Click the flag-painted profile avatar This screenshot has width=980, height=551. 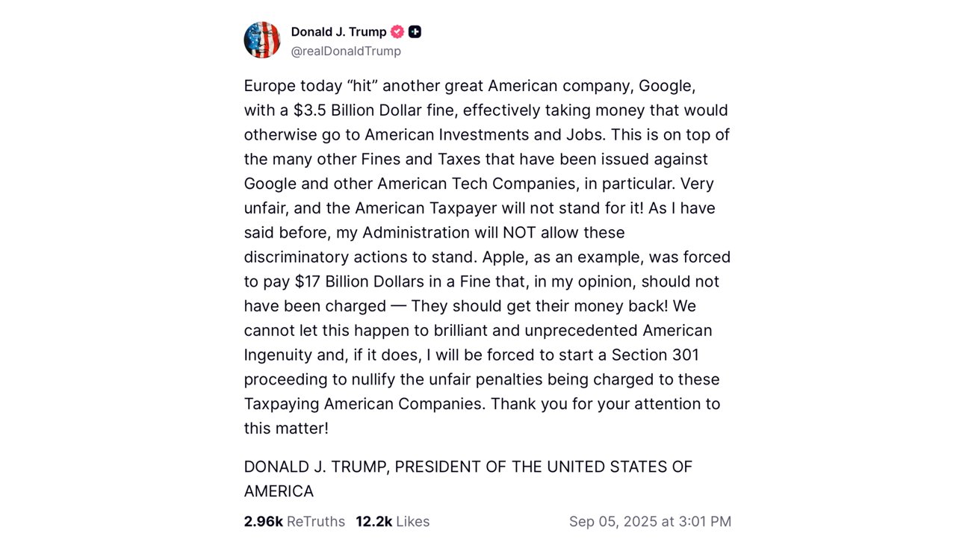[x=261, y=40]
